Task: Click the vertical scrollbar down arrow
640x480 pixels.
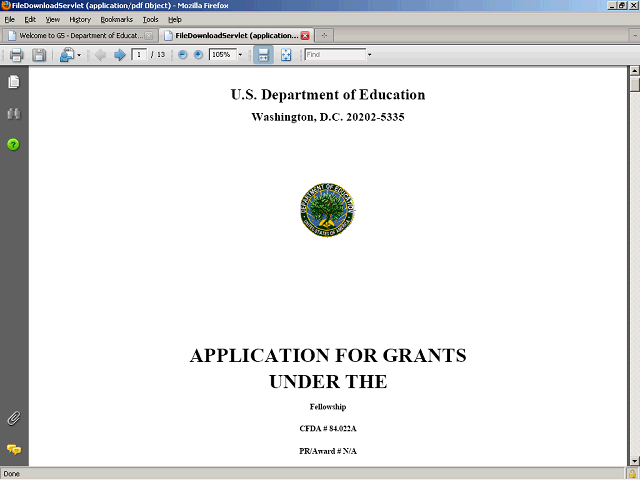Action: pyautogui.click(x=633, y=460)
